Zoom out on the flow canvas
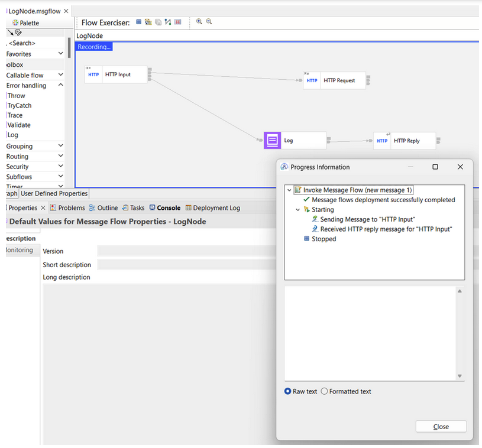This screenshot has height=448, width=482. point(209,21)
